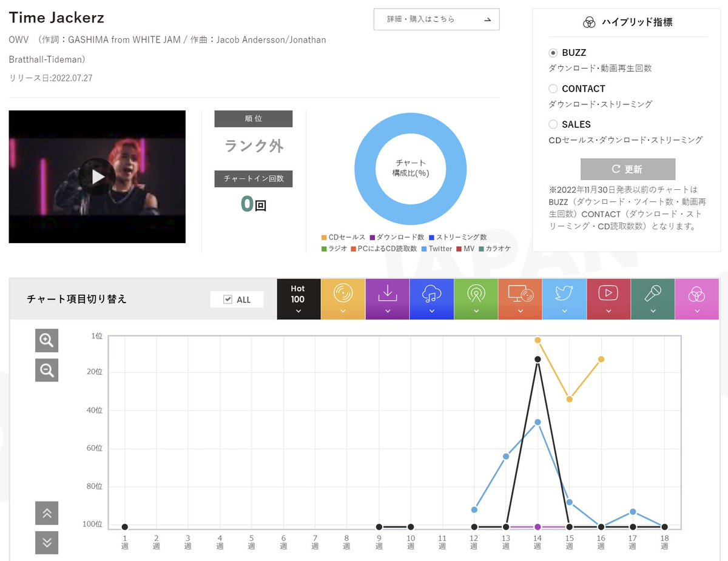
Task: Click the double up-arrow chart button
Action: pos(47,514)
